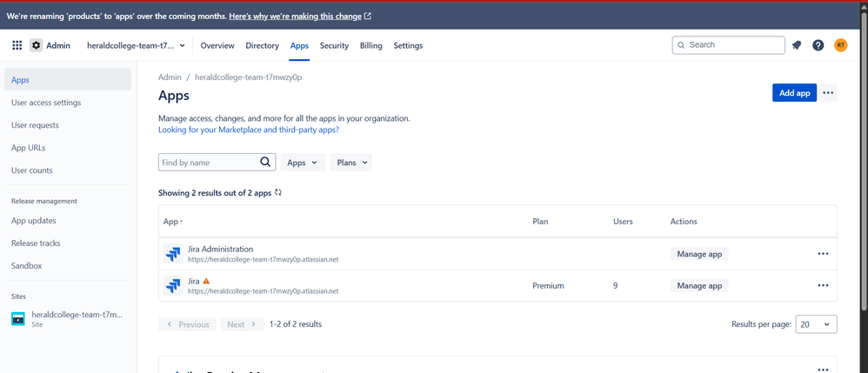868x373 pixels.
Task: Click the Users column header
Action: [x=624, y=222]
